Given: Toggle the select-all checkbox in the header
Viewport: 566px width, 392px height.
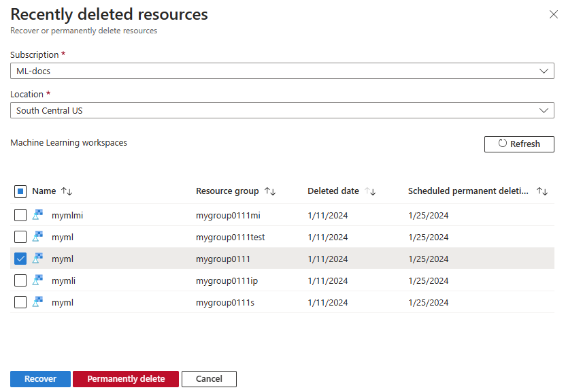Looking at the screenshot, I should tap(20, 191).
